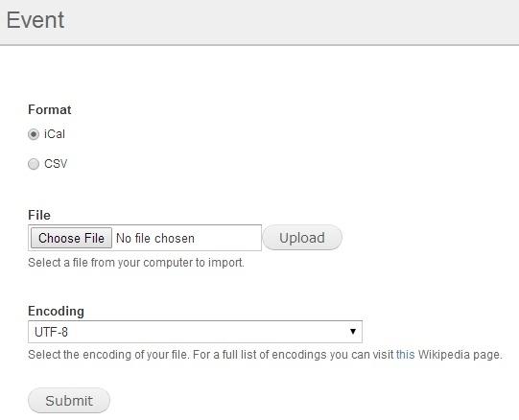
Task: Click the Encoding field label
Action: 56,311
